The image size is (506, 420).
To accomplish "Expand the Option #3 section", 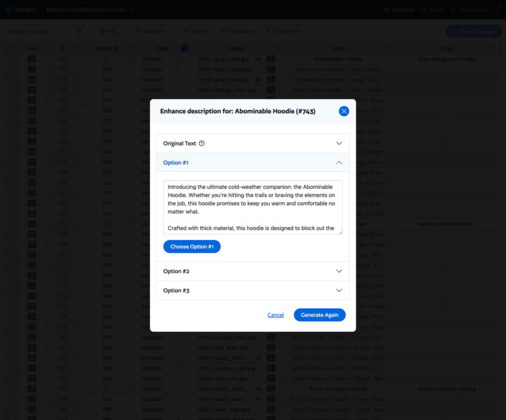I will pos(338,290).
